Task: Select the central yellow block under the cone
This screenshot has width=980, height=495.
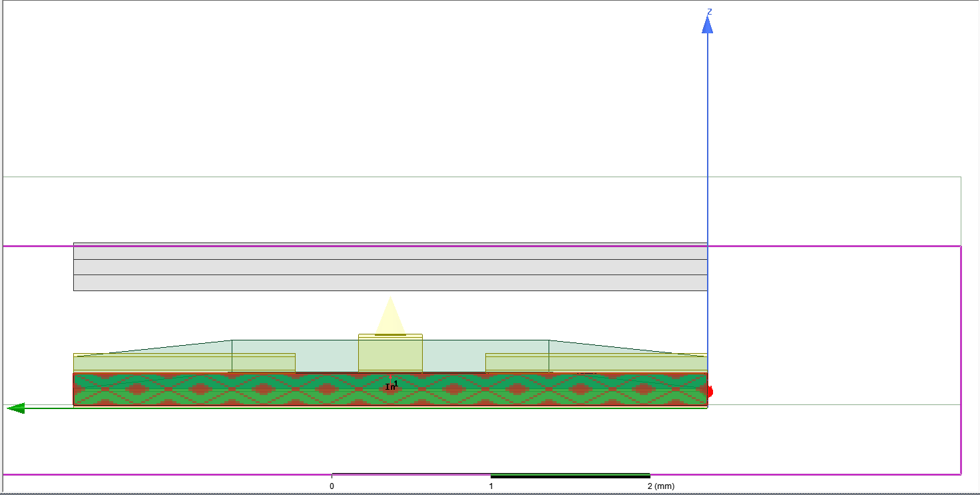Action: click(x=390, y=353)
